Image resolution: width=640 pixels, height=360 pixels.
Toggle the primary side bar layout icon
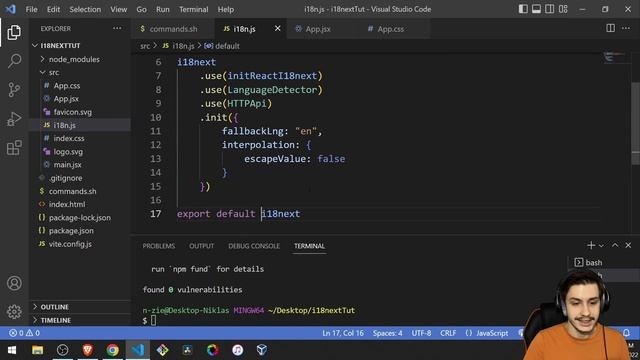(x=523, y=9)
